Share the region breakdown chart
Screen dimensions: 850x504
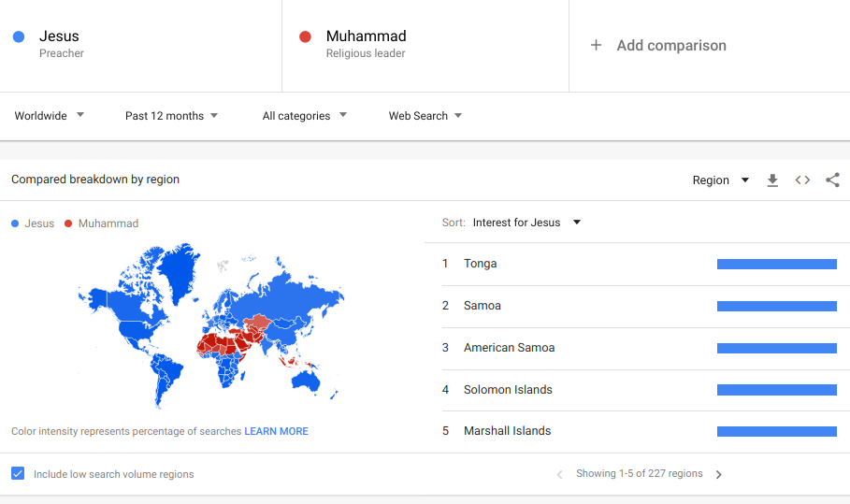click(832, 180)
